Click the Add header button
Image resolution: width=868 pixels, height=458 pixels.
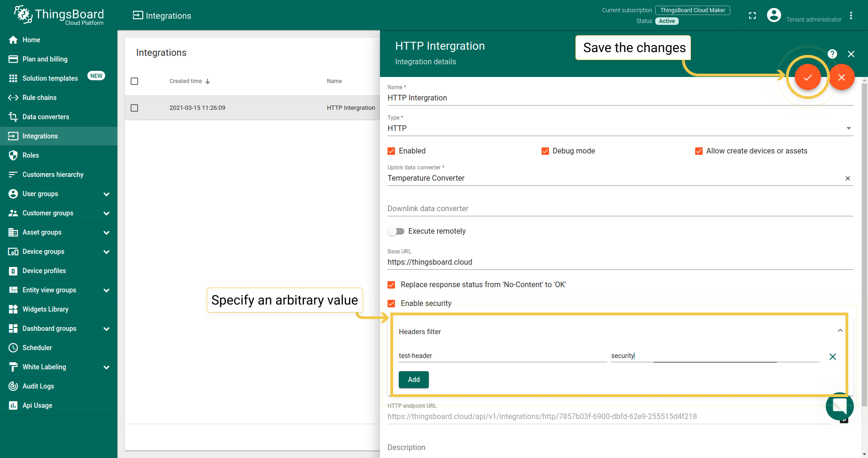point(414,380)
